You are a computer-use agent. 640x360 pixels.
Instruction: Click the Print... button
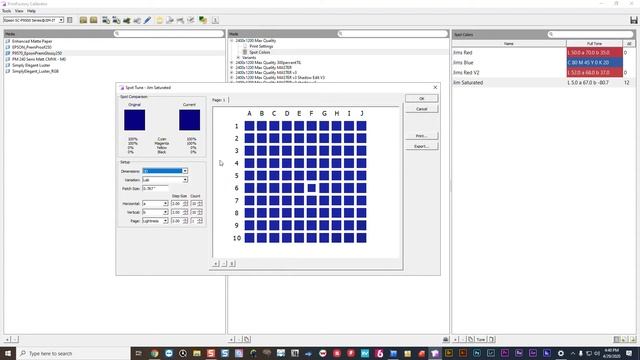tap(422, 136)
